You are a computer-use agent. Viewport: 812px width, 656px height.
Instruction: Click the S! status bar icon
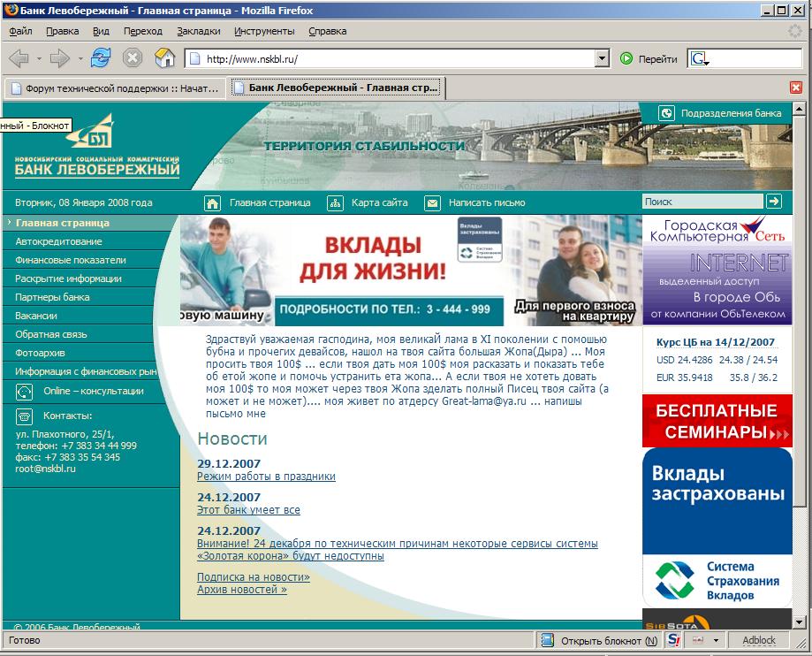pos(674,640)
